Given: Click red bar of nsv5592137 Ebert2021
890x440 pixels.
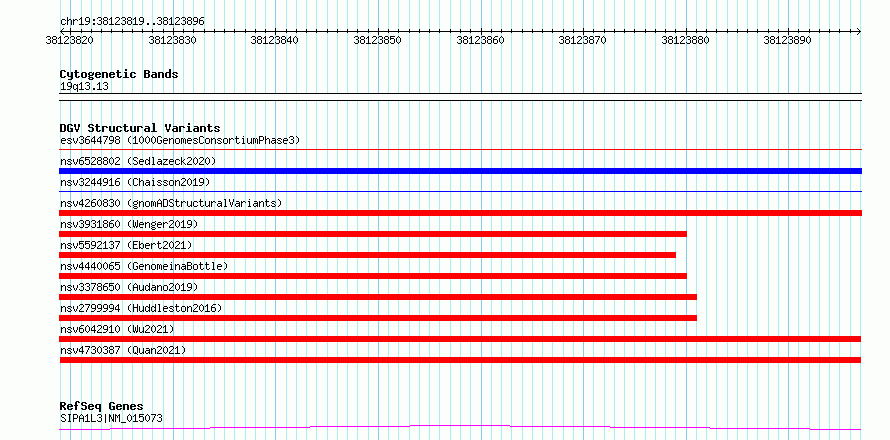Looking at the screenshot, I should click(368, 255).
